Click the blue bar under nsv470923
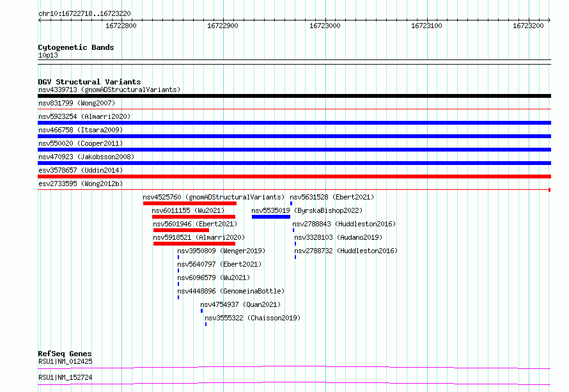This screenshot has height=392, width=569. (294, 163)
